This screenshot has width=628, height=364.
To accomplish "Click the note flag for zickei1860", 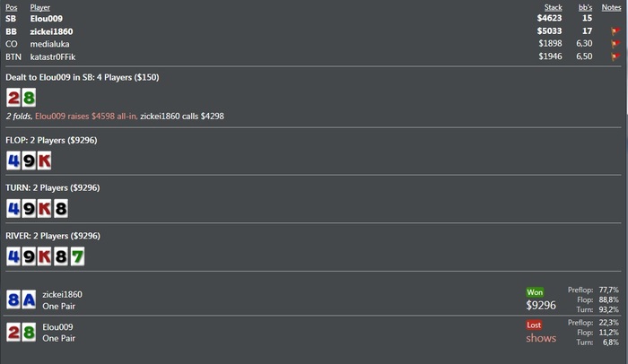I will pyautogui.click(x=615, y=31).
